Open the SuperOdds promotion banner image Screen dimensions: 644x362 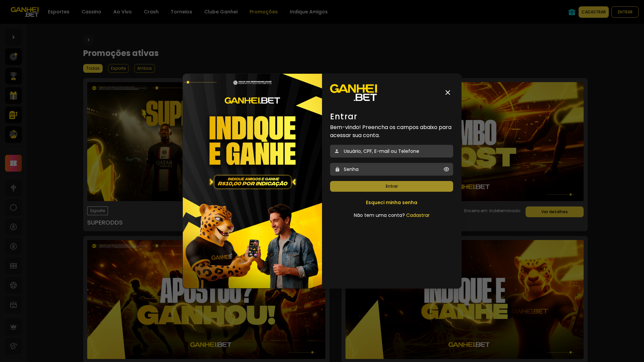(x=135, y=142)
